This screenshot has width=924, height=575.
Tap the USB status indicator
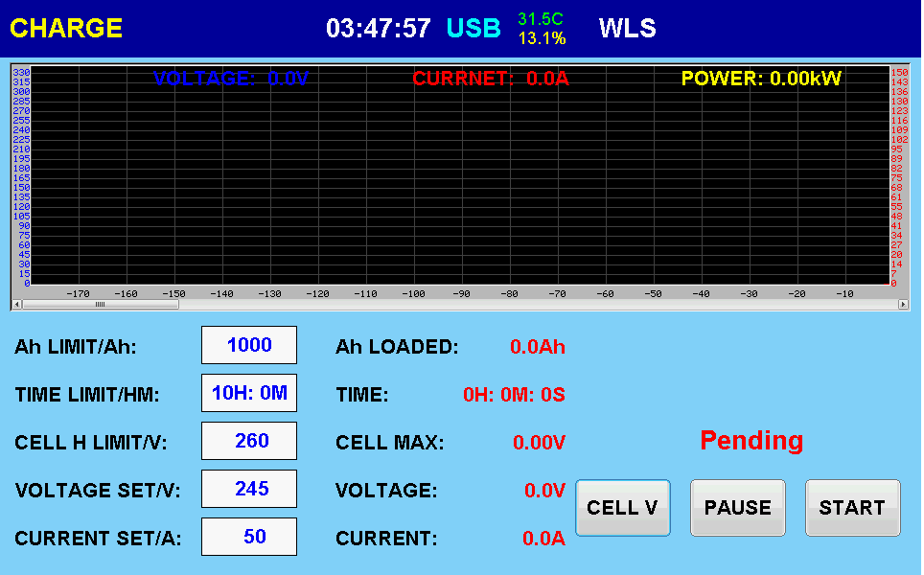474,29
